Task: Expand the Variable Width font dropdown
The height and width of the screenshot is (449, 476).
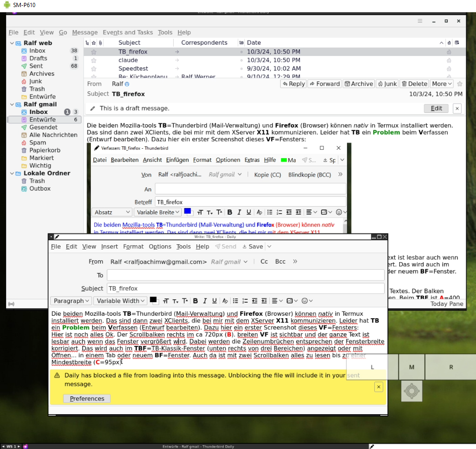Action: (x=121, y=301)
